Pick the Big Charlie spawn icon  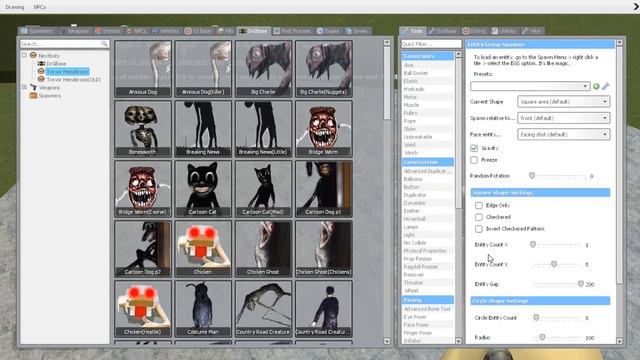(x=263, y=69)
